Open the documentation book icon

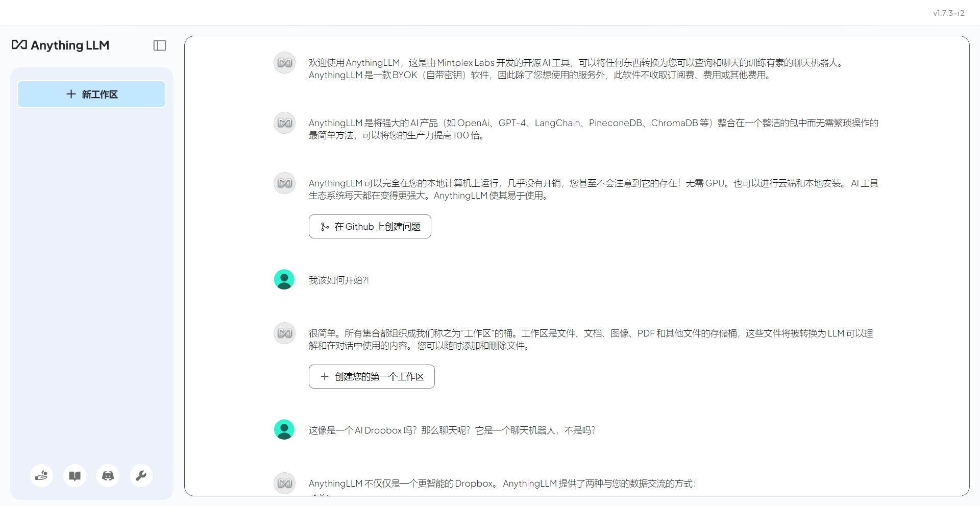click(x=75, y=476)
